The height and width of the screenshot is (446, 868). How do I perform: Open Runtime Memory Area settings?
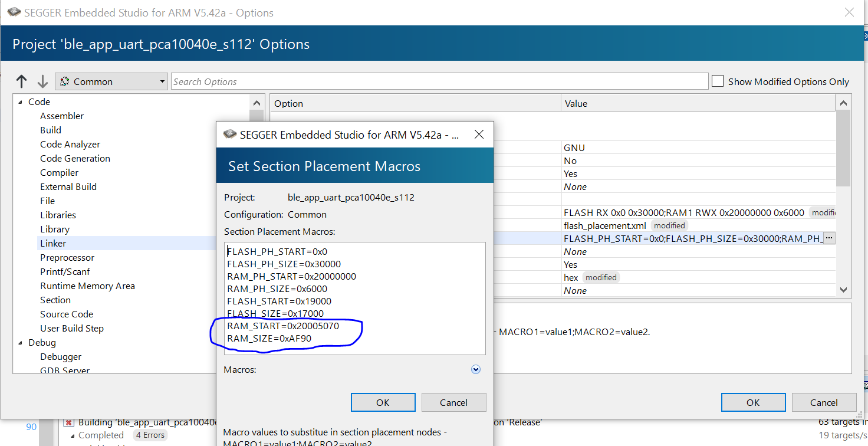point(87,286)
